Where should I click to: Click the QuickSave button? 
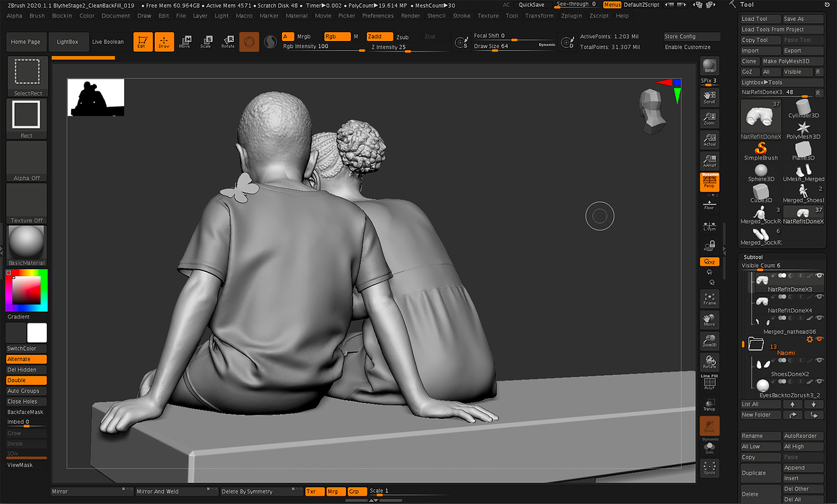(531, 5)
